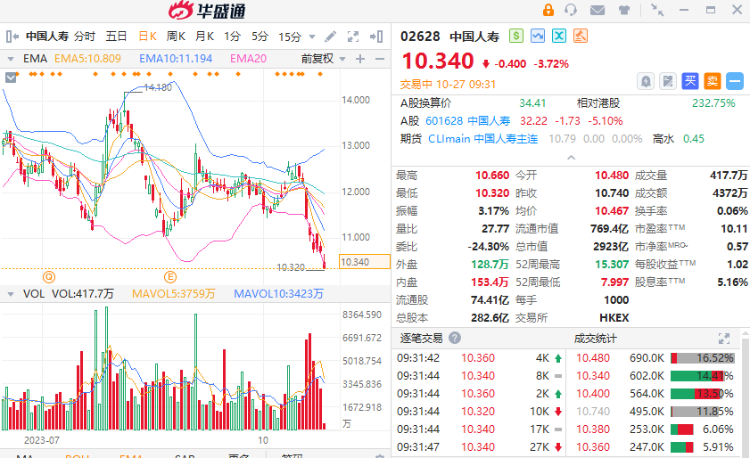Click the 16.52% volume bar for 10.480
Image resolution: width=750 pixels, height=458 pixels.
(x=702, y=358)
